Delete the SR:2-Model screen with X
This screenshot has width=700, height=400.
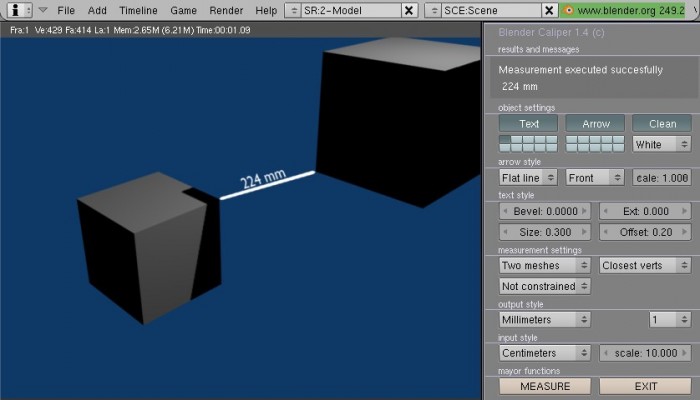[409, 10]
